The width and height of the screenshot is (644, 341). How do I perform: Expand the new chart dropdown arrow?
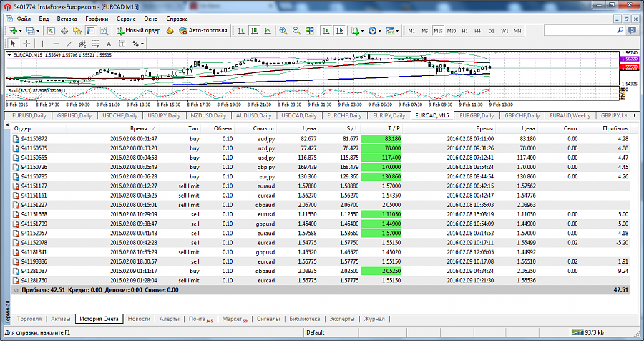click(x=20, y=31)
